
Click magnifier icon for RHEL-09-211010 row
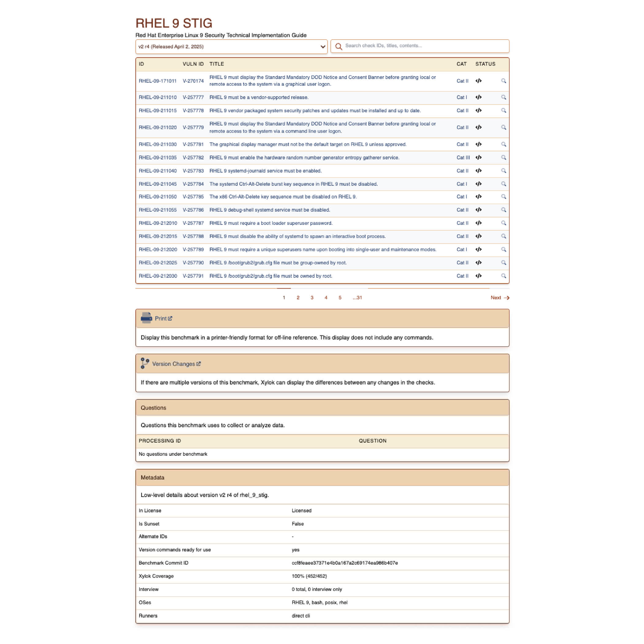503,97
